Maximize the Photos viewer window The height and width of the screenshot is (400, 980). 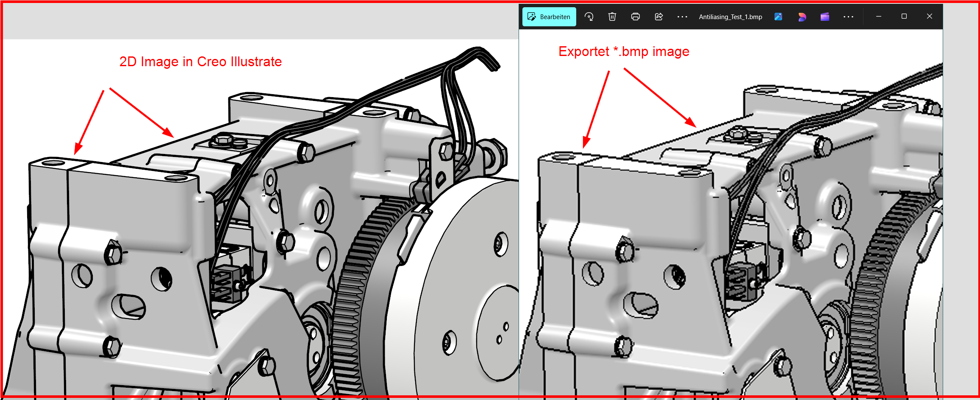click(905, 17)
